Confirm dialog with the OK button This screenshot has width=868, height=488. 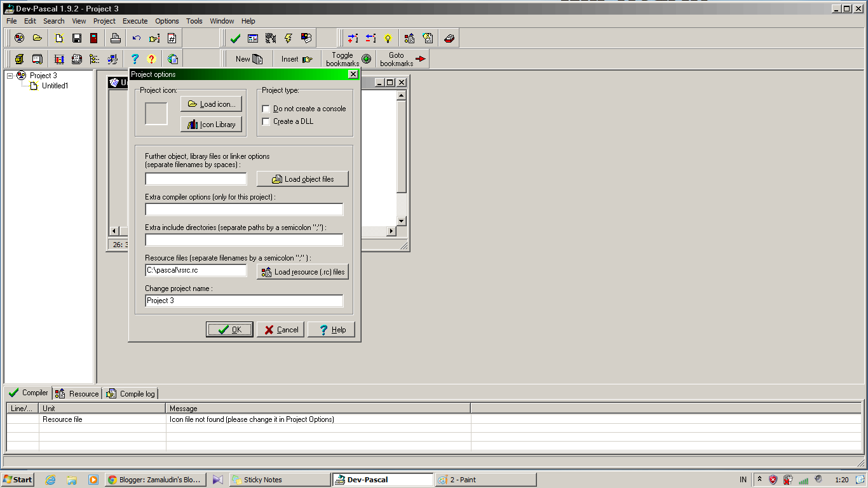[229, 330]
